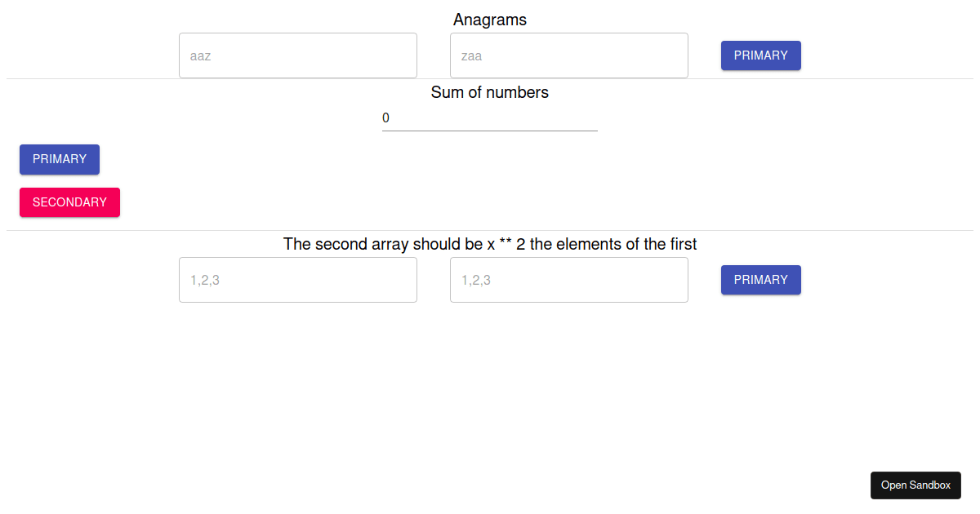Click the aaz anagram input field
The width and height of the screenshot is (980, 514).
click(x=297, y=55)
